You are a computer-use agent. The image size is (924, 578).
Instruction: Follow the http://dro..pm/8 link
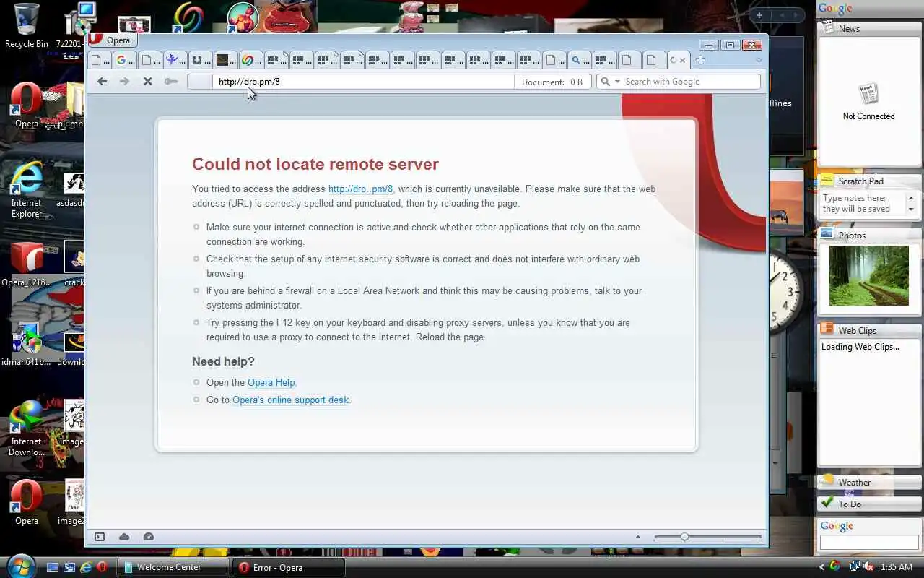[x=360, y=189]
